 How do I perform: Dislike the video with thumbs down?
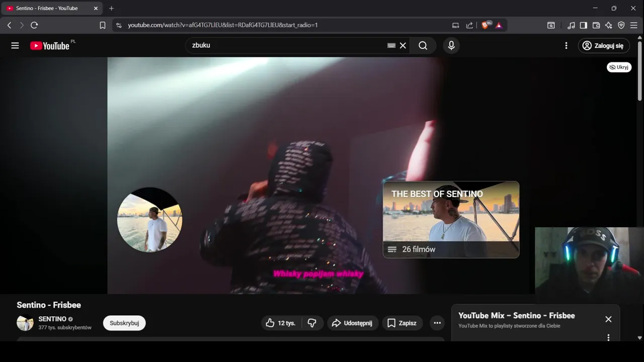pos(312,323)
